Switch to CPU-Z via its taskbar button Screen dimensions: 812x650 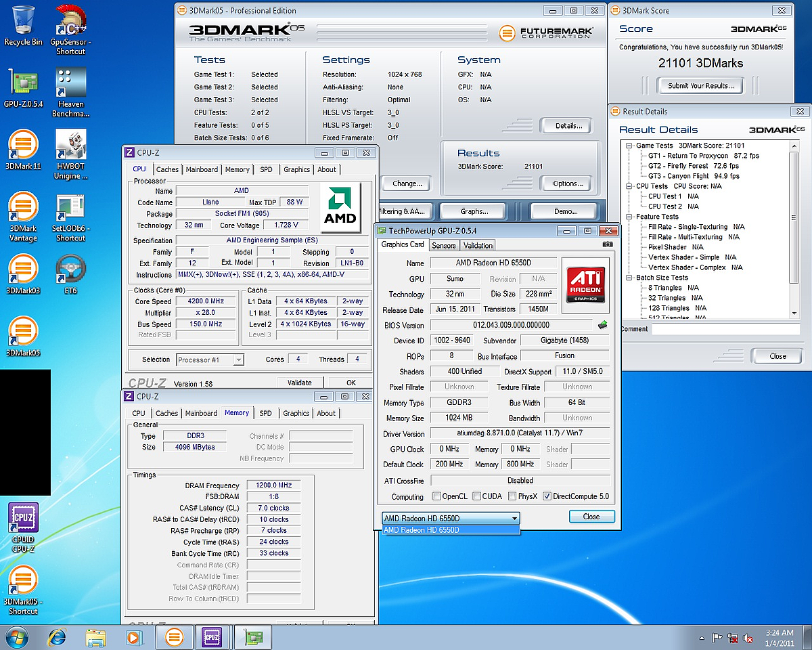[212, 638]
